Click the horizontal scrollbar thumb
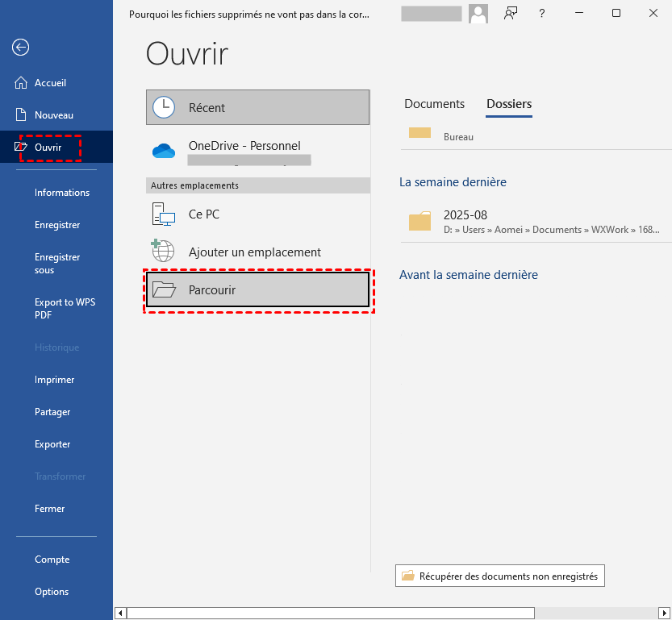Viewport: 672px width, 620px height. coord(331,614)
